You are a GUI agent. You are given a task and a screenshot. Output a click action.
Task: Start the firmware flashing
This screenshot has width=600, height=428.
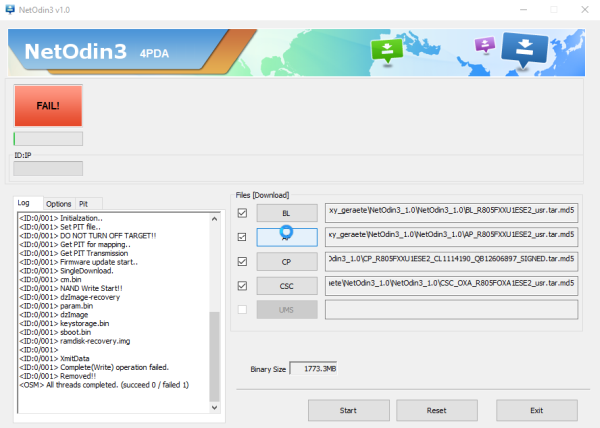pos(349,410)
